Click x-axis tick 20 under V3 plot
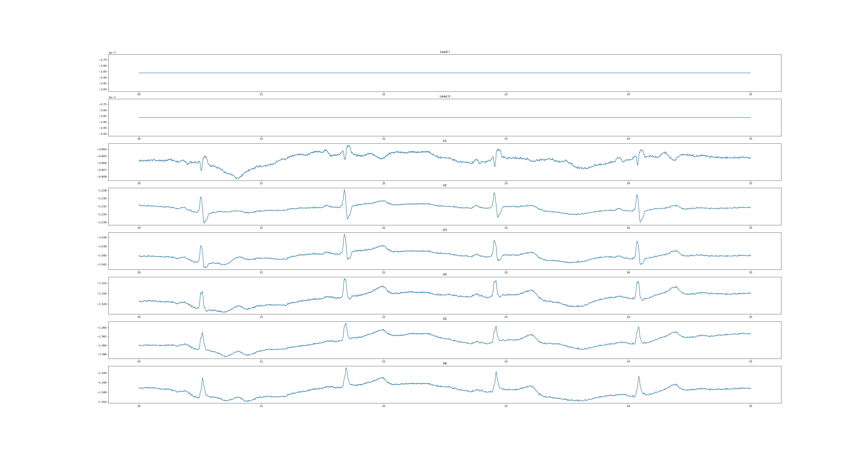Image resolution: width=868 pixels, height=453 pixels. (x=139, y=272)
